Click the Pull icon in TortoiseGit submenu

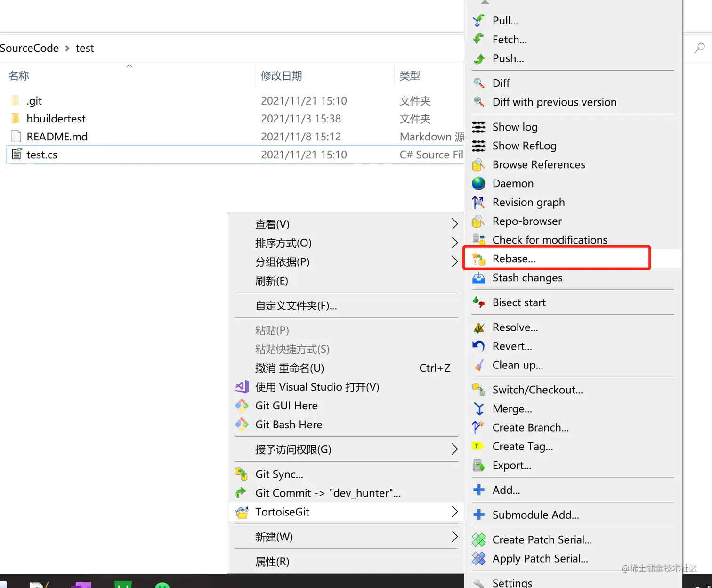point(479,20)
